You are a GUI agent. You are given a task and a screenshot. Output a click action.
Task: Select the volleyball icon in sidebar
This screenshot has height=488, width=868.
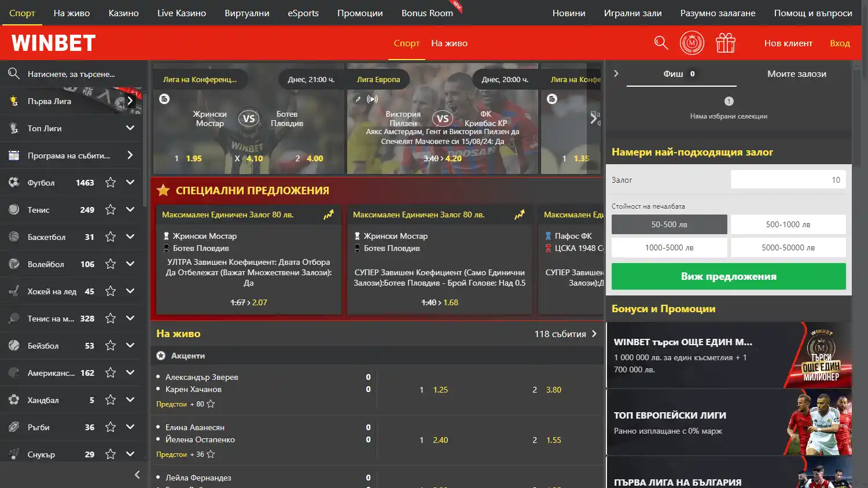[x=14, y=264]
